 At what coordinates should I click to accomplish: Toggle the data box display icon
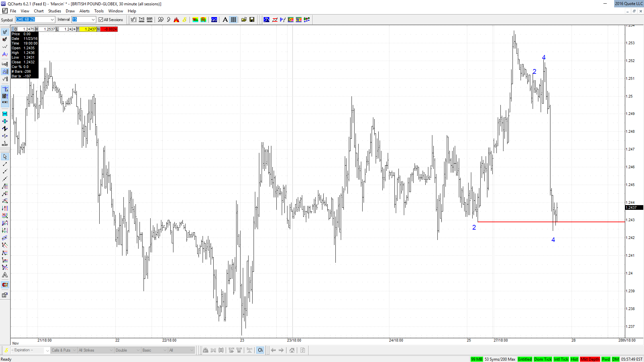[5, 96]
